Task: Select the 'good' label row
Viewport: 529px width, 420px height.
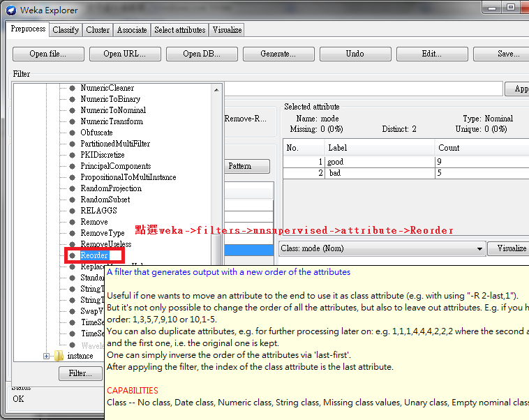Action: pyautogui.click(x=406, y=162)
